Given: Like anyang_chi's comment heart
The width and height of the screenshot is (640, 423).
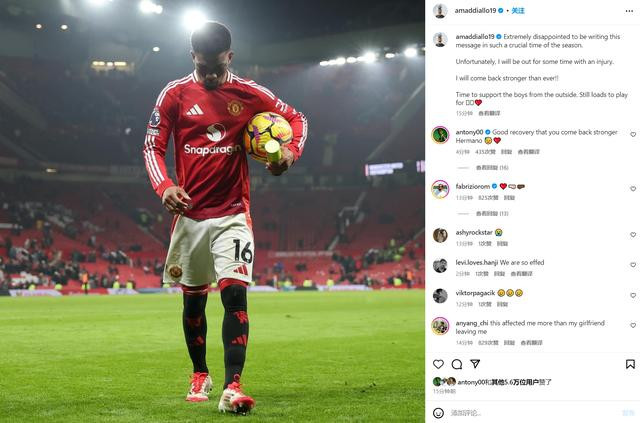Looking at the screenshot, I should (x=633, y=325).
